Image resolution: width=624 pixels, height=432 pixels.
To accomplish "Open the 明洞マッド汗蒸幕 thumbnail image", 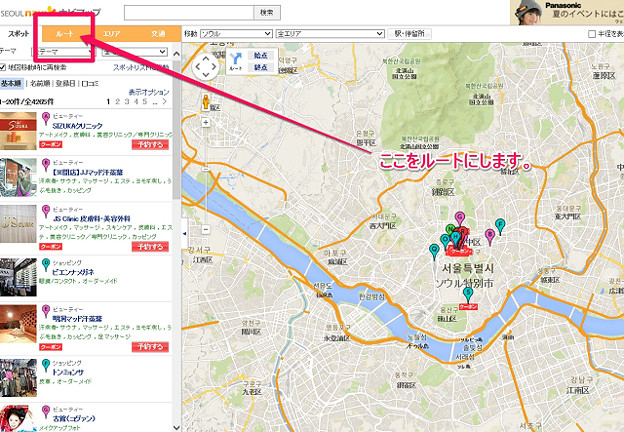I will 18,324.
